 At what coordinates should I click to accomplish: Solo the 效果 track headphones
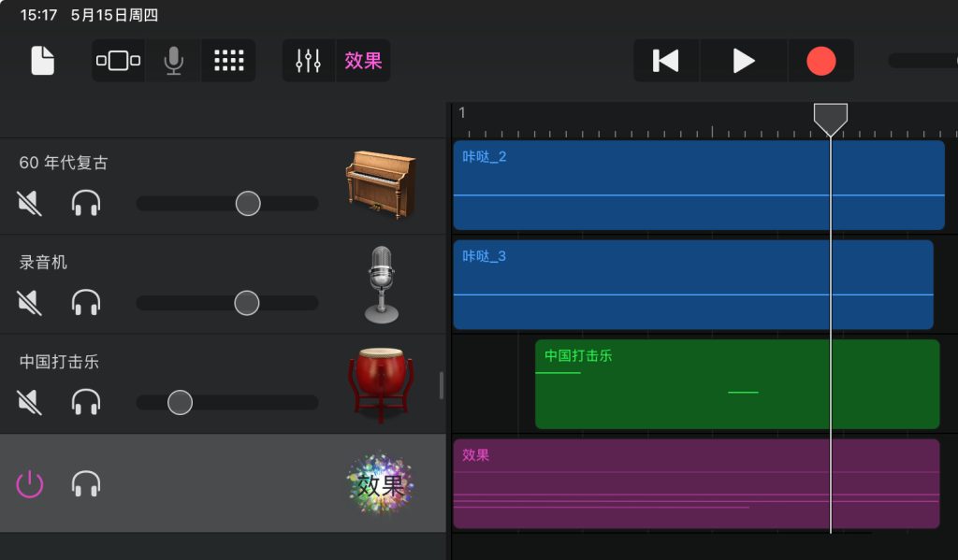pos(86,483)
